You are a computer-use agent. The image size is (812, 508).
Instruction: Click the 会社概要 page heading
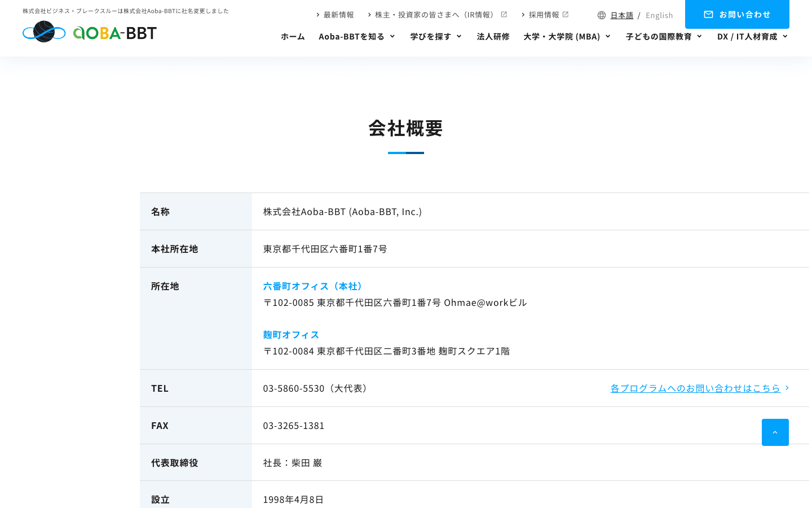click(406, 128)
